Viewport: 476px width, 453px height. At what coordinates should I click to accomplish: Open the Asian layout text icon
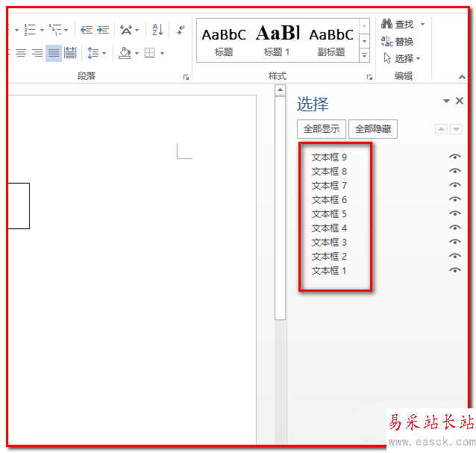coord(126,30)
